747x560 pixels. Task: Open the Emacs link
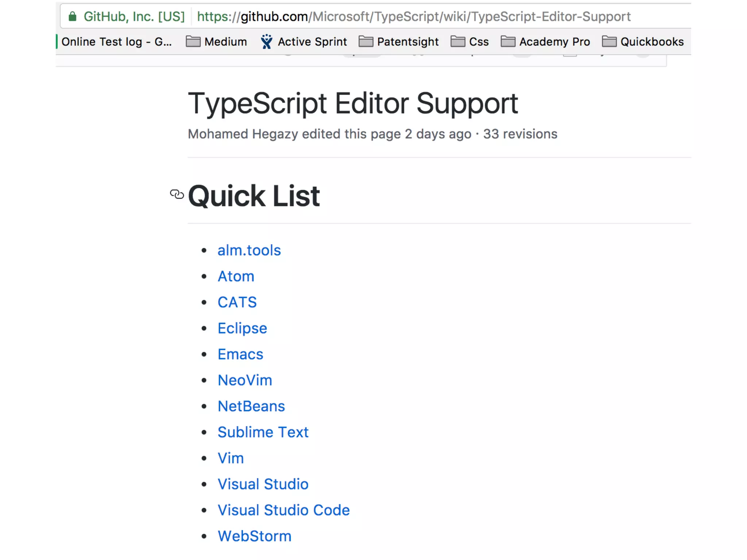click(240, 354)
